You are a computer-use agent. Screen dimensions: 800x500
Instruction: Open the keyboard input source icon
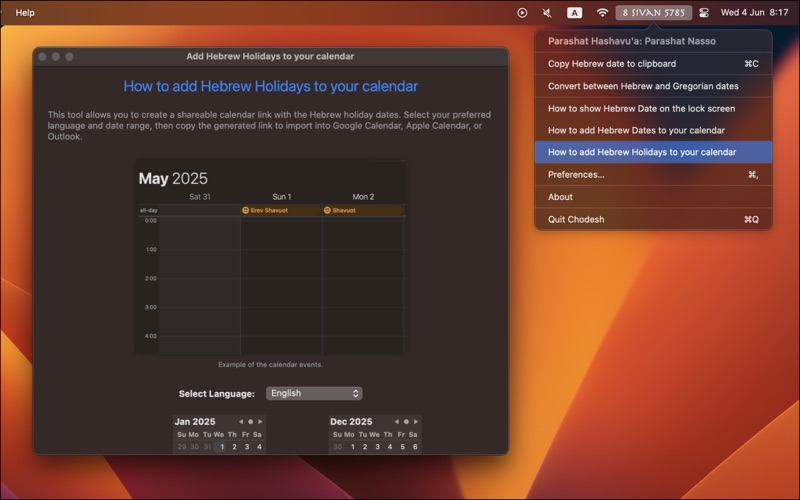(x=574, y=13)
